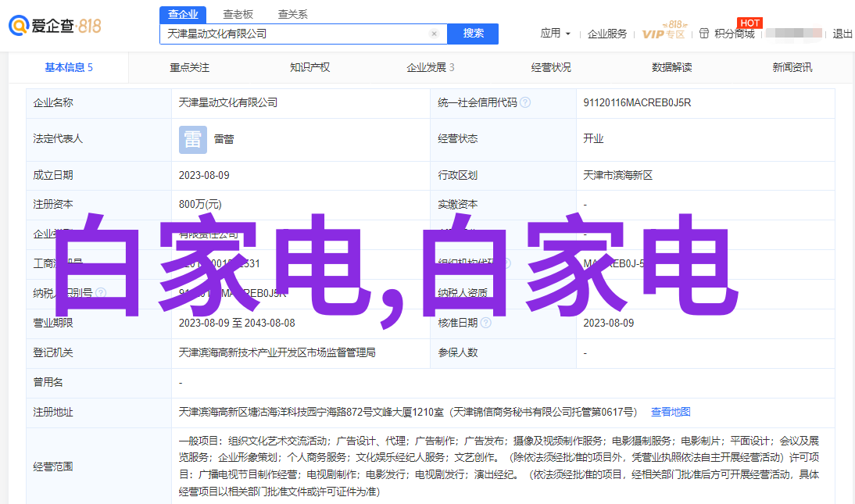The height and width of the screenshot is (504, 855).
Task: Click the credit code 91120116MACREB0J5R
Action: click(x=637, y=102)
